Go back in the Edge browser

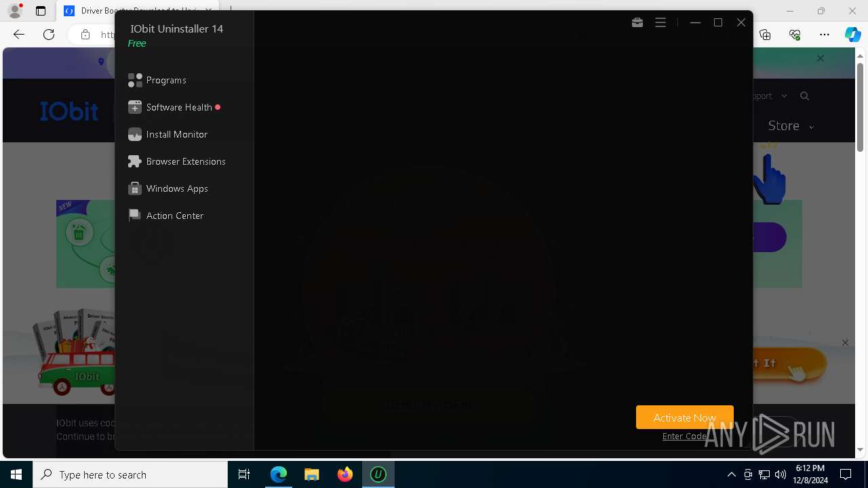pyautogui.click(x=19, y=35)
